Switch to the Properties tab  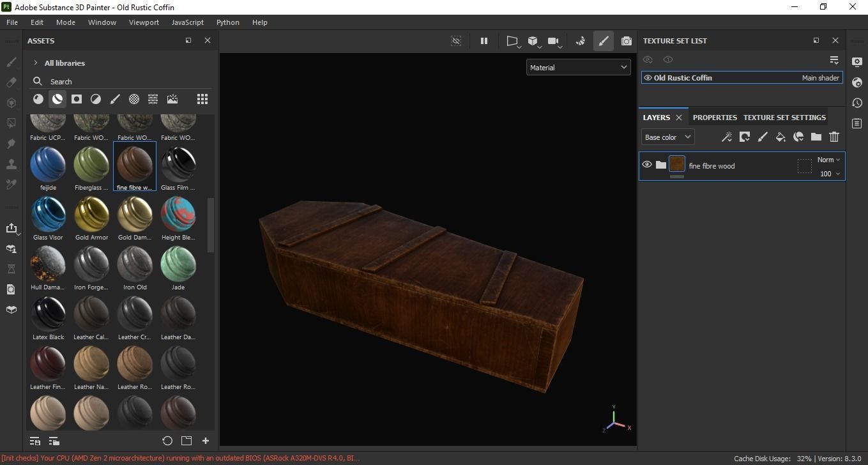715,118
